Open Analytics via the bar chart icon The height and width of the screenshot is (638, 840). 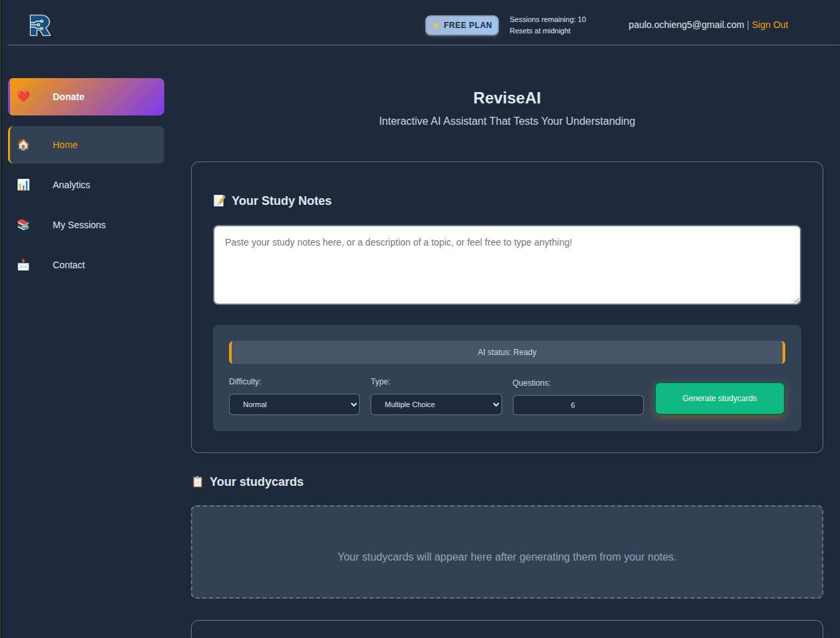[23, 185]
